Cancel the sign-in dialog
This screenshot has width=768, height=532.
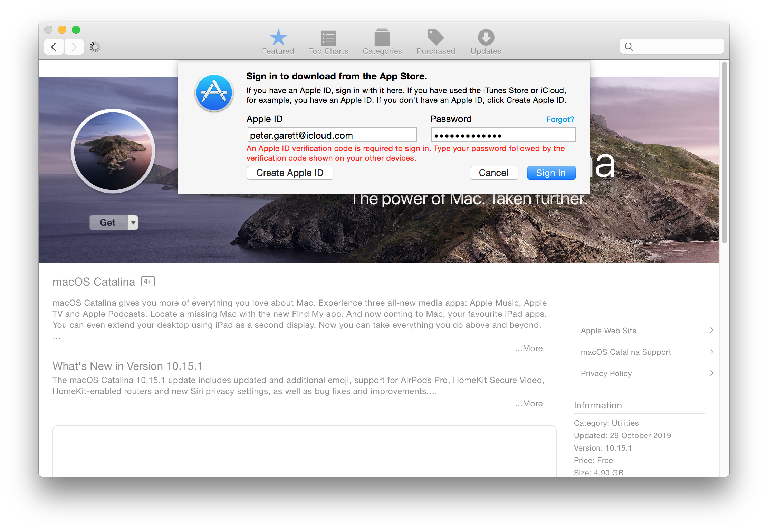[494, 173]
